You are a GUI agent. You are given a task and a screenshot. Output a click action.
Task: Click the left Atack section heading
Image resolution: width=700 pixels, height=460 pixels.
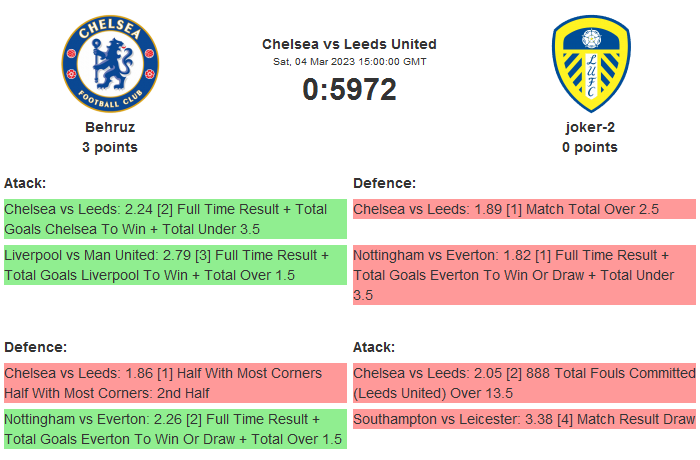[25, 183]
